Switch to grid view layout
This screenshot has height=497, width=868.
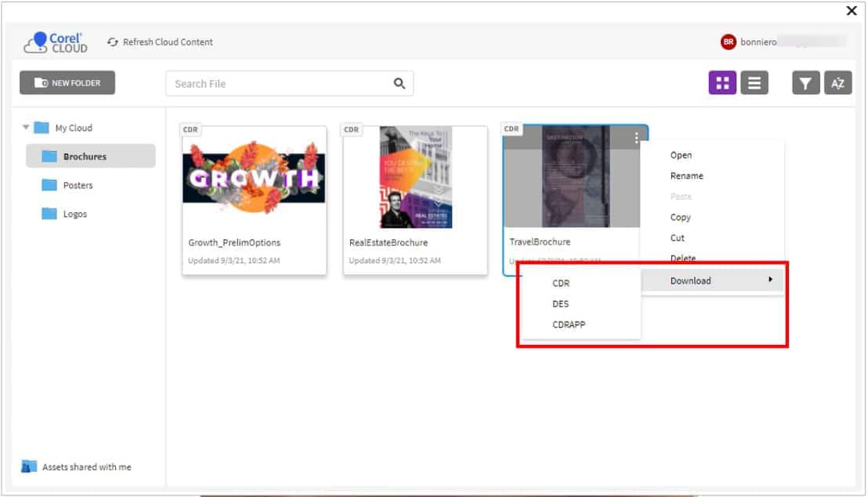click(722, 82)
